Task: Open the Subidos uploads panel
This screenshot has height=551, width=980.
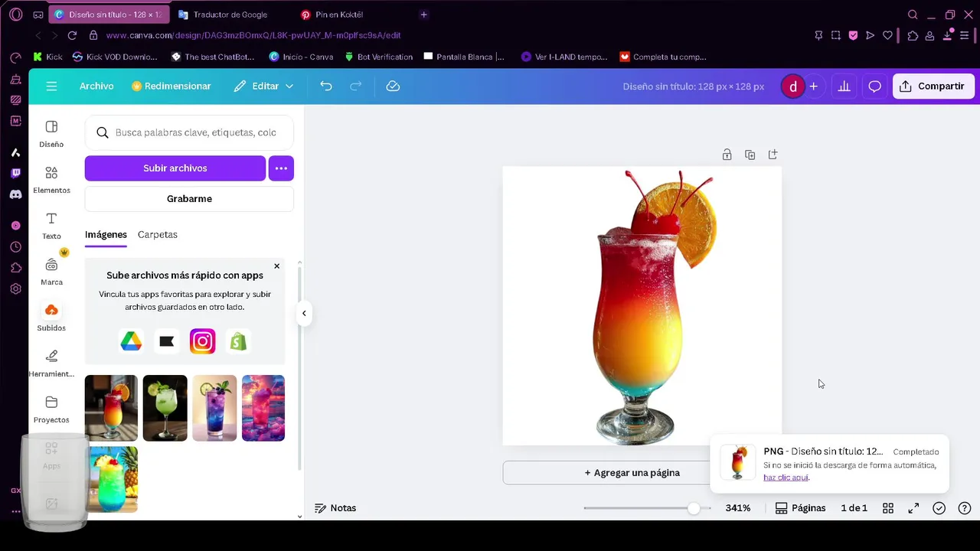Action: (51, 317)
